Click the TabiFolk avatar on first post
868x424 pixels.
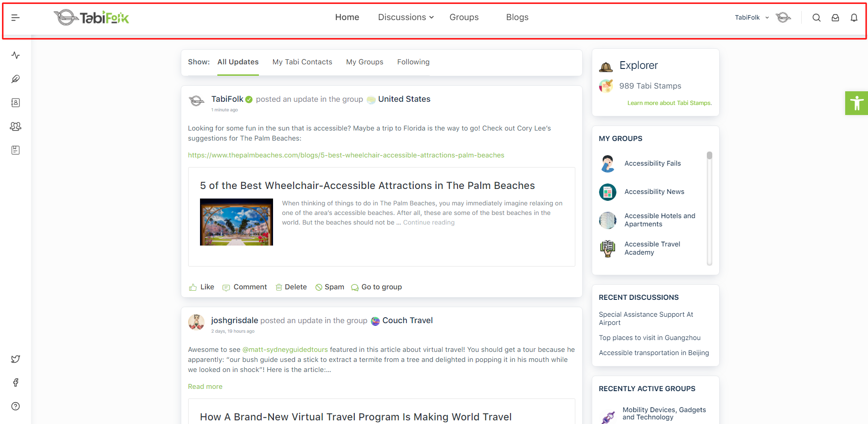pos(196,101)
